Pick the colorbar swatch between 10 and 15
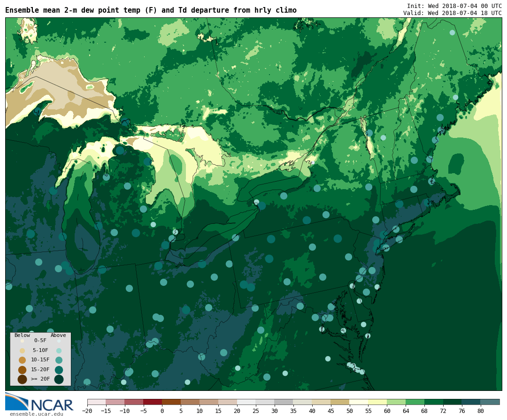 (x=209, y=402)
